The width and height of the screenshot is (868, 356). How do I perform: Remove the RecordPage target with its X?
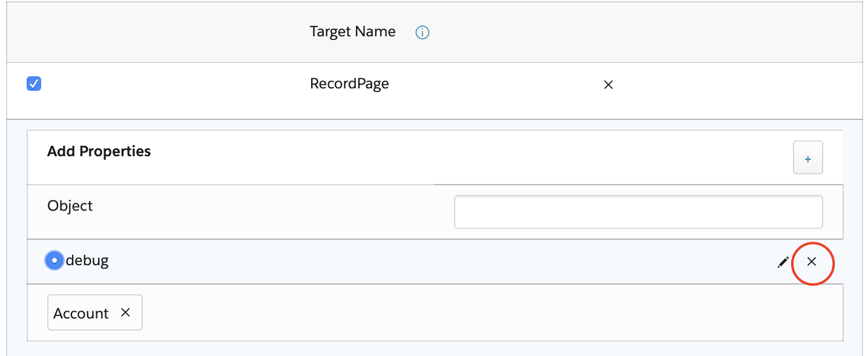tap(609, 85)
